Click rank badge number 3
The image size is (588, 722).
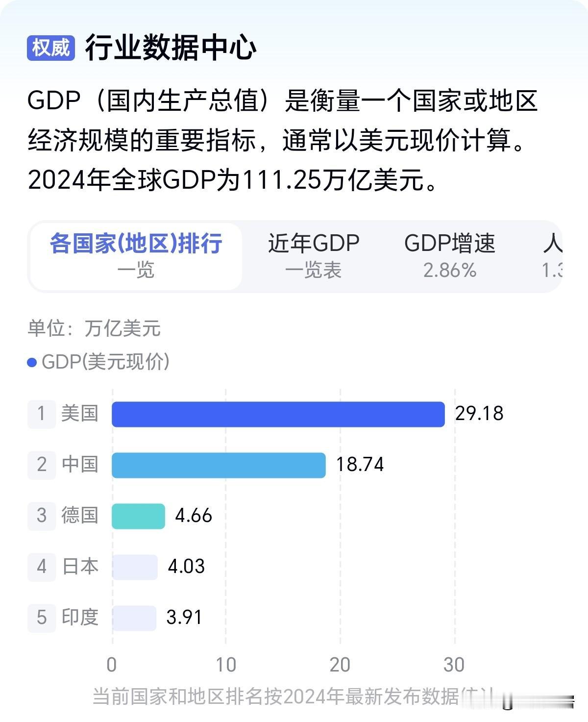click(42, 516)
